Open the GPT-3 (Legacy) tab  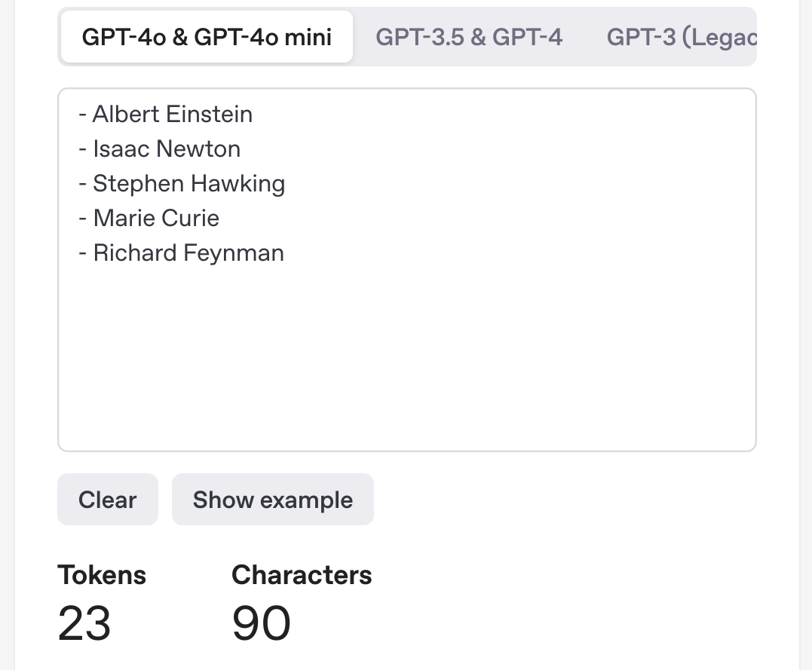point(681,37)
